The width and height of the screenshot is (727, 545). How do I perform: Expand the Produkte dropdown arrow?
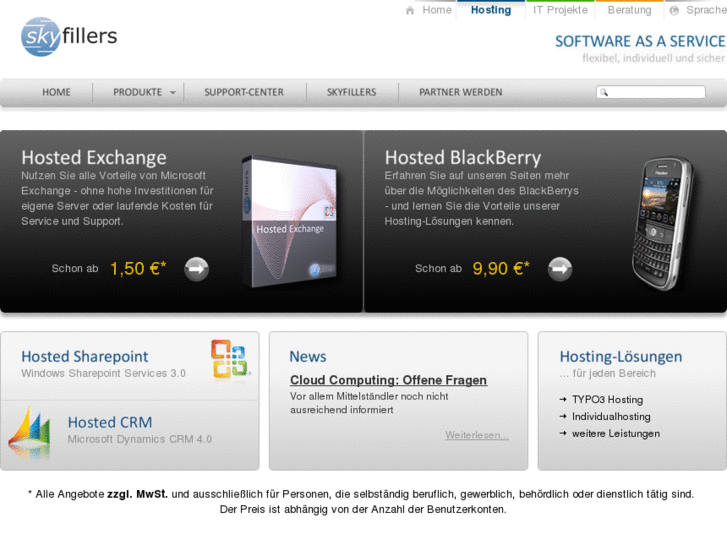click(173, 93)
